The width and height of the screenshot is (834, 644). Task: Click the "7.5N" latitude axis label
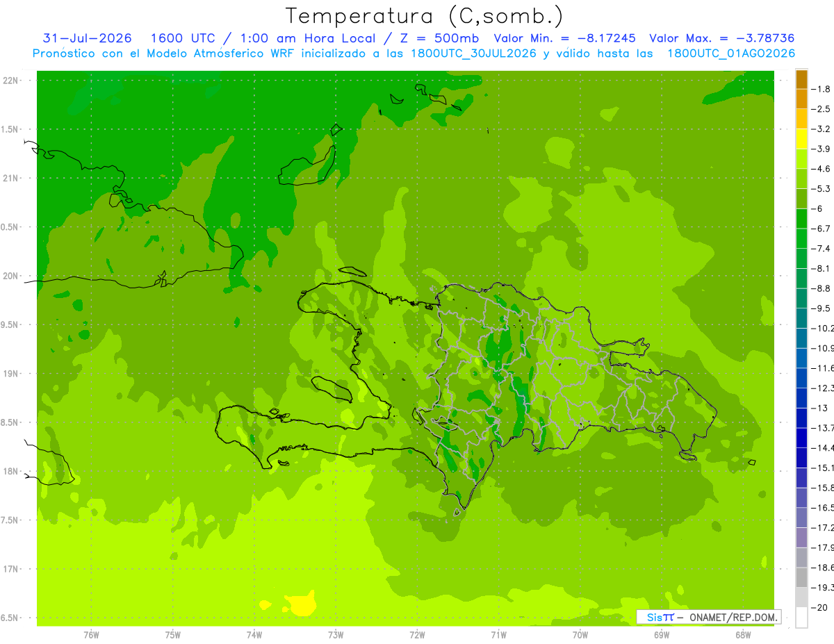(x=10, y=520)
